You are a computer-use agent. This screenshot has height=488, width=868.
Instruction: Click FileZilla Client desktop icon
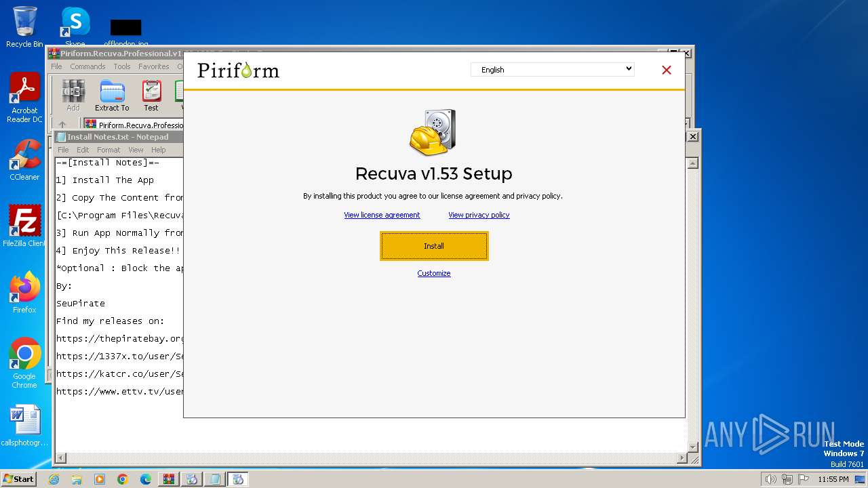point(24,226)
